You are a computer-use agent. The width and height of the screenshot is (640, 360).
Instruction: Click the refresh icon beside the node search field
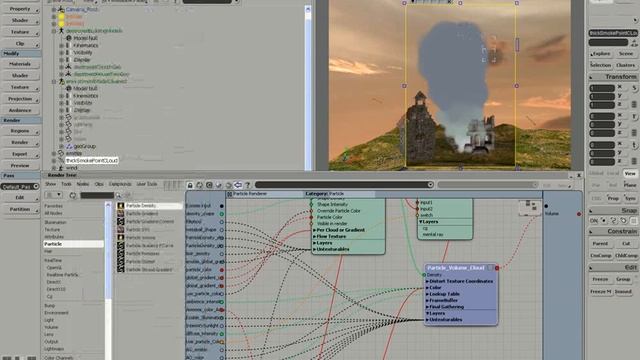click(73, 196)
